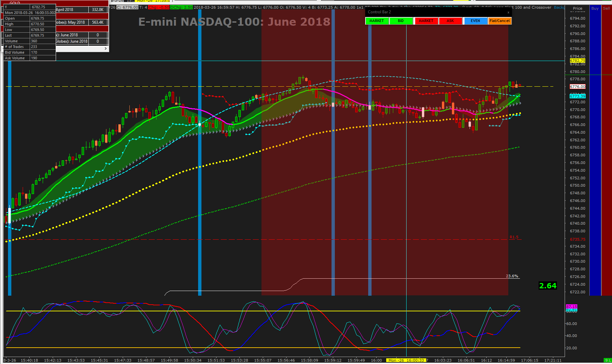Image resolution: width=612 pixels, height=364 pixels.
Task: Click the Sell column header
Action: coord(606,8)
